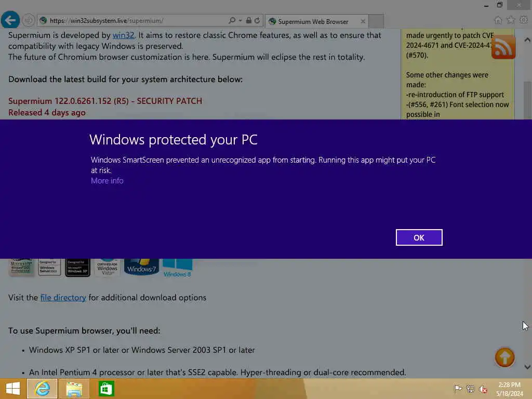Screen dimensions: 532x399
Task: Click the security lock icon
Action: tap(249, 20)
